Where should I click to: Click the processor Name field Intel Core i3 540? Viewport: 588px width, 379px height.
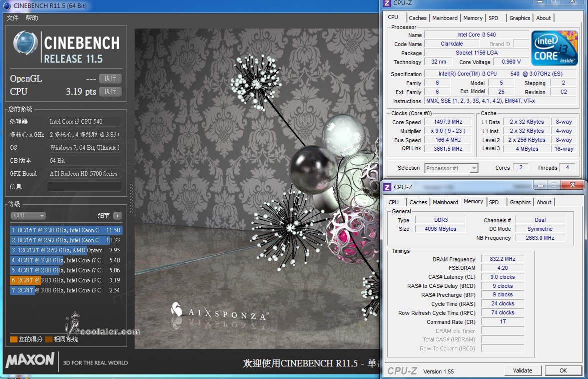476,35
